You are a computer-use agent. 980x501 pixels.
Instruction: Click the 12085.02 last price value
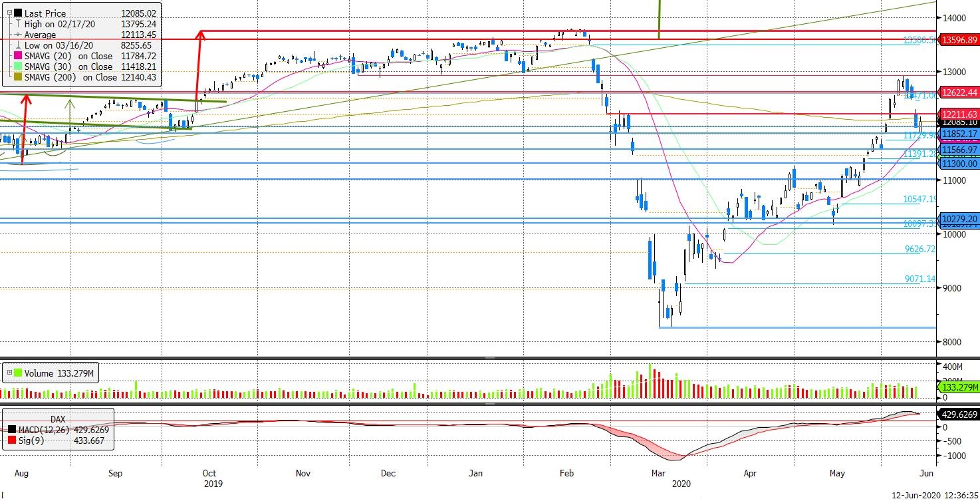138,13
